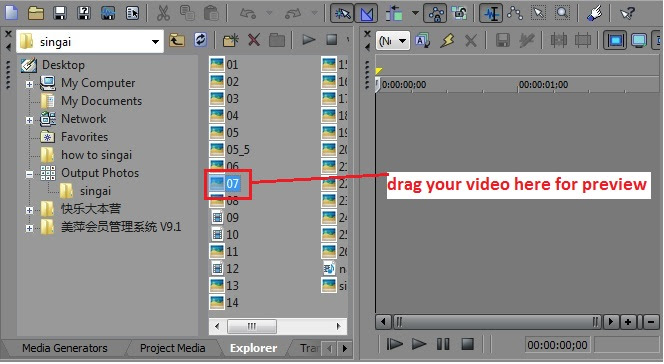The image size is (664, 364).
Task: Click the Save As icon with question mark
Action: (84, 13)
